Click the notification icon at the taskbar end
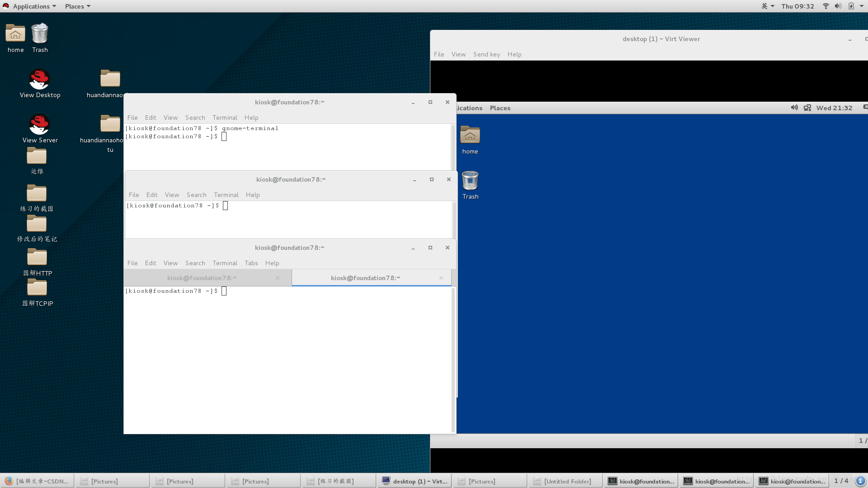This screenshot has height=488, width=868. coord(861,481)
